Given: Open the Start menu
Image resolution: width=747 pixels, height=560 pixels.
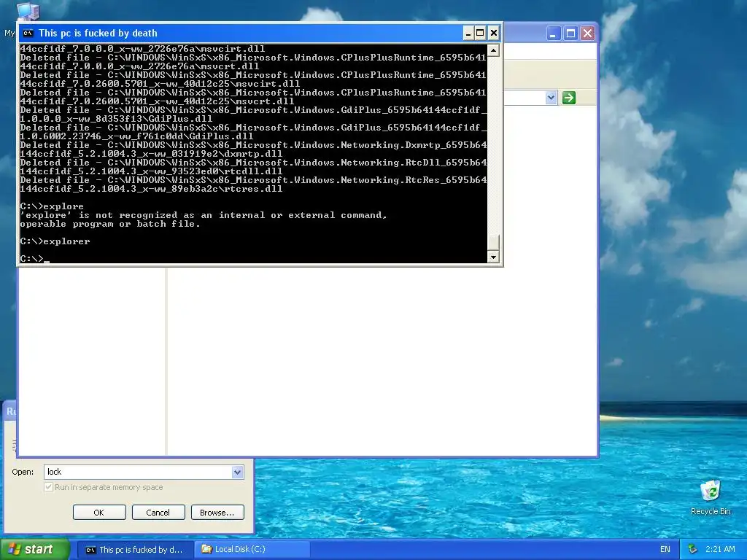Looking at the screenshot, I should click(34, 549).
